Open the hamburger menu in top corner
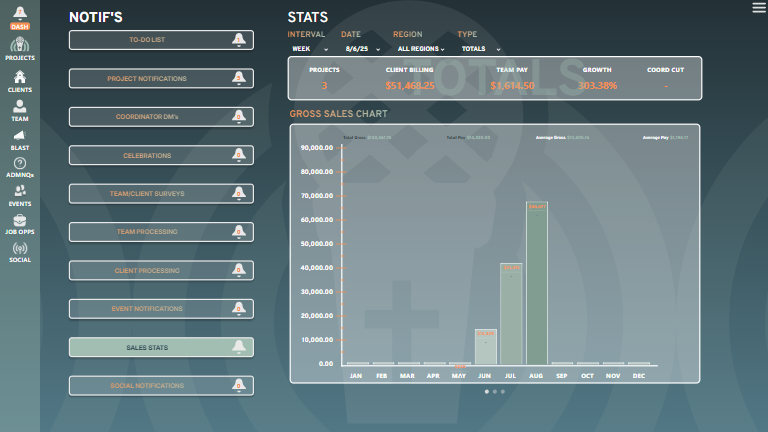This screenshot has height=432, width=768. 758,8
